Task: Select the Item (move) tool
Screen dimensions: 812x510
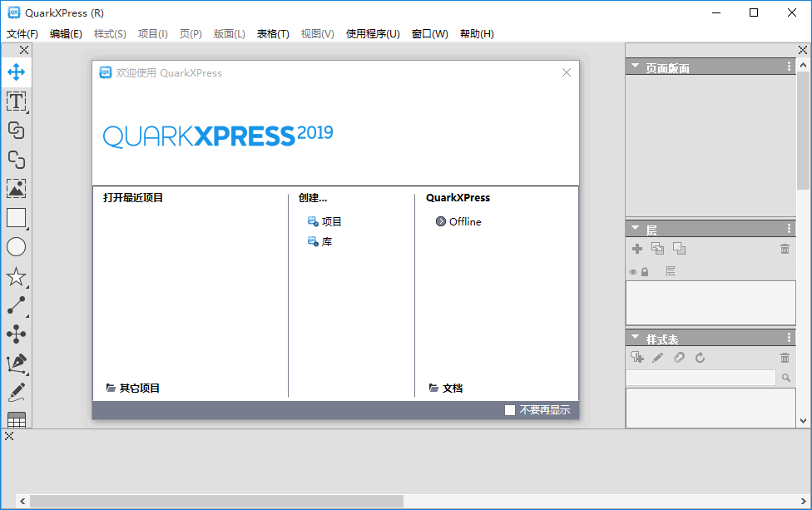Action: click(16, 72)
